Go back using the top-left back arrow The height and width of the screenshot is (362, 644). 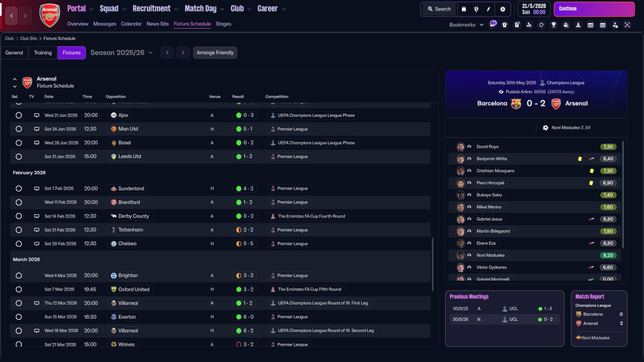point(12,16)
